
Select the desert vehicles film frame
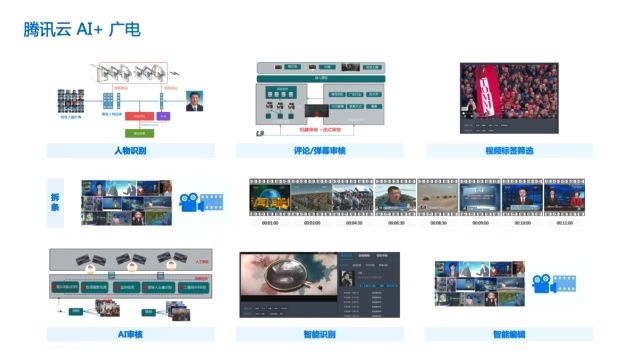tap(438, 197)
